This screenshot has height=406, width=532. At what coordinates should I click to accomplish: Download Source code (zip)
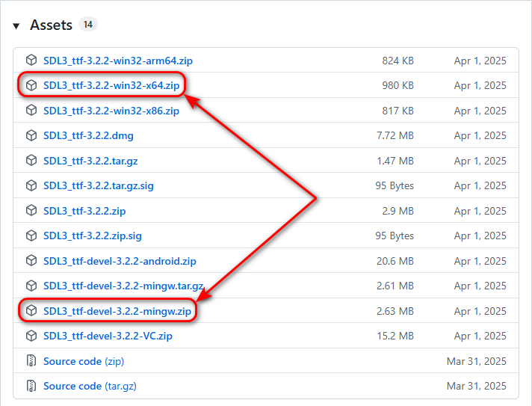pyautogui.click(x=84, y=362)
